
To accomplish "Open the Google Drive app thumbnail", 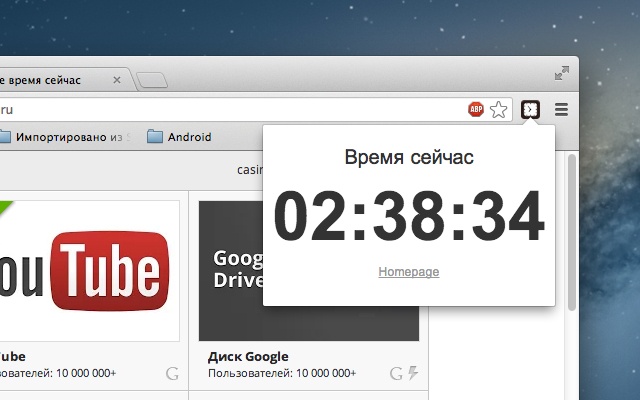I will point(309,271).
